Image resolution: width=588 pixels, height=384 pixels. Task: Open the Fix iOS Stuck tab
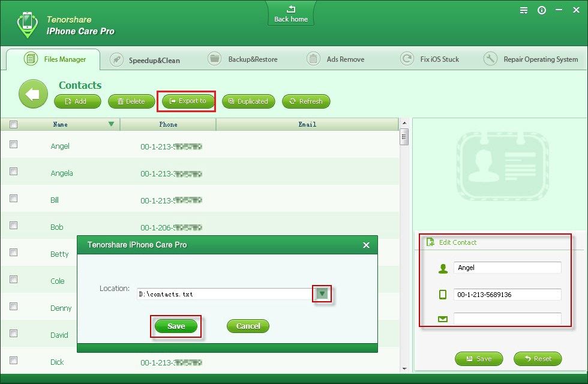coord(430,59)
